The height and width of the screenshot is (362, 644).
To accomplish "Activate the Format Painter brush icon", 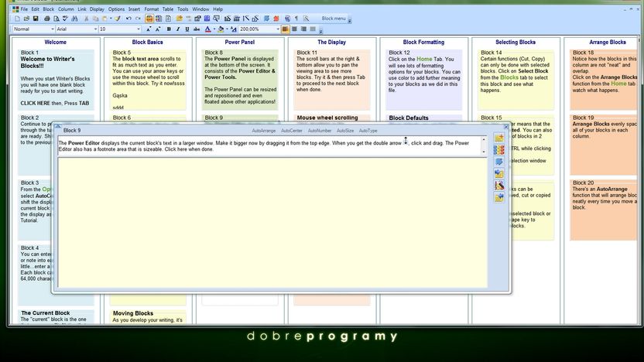I will pyautogui.click(x=118, y=19).
